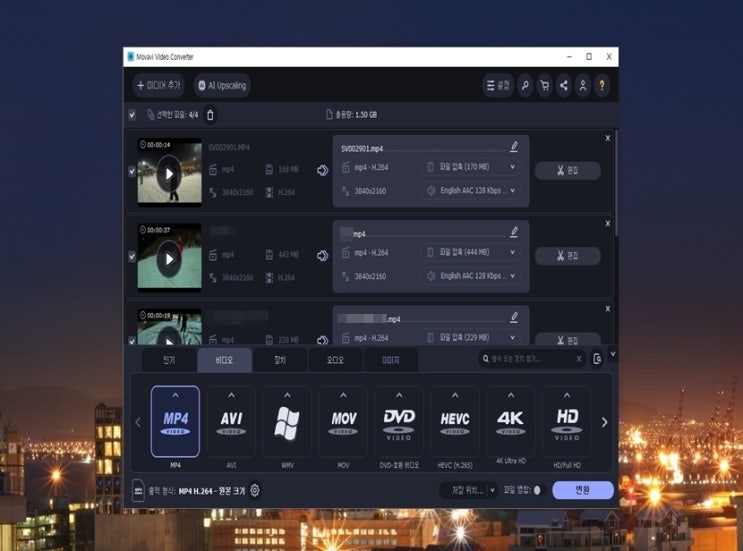Open the user account icon
This screenshot has height=551, width=743.
(x=583, y=85)
